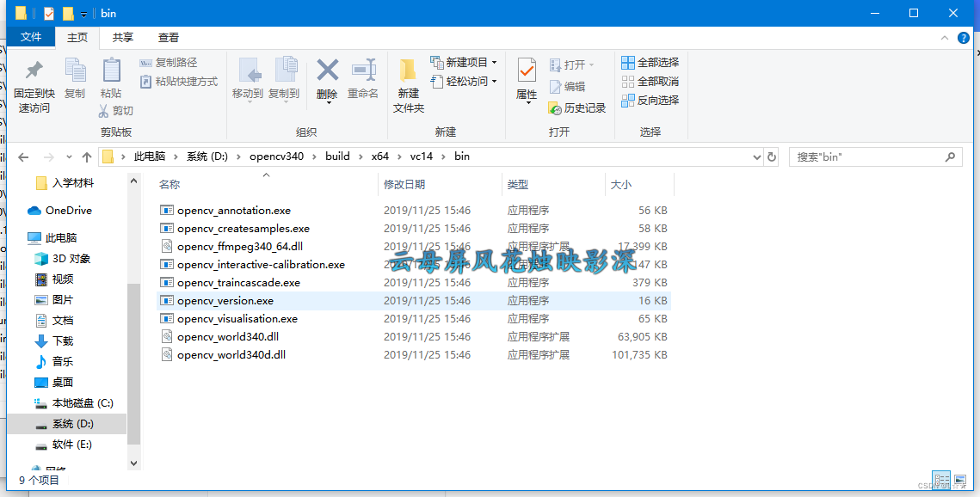Click the Back navigation arrow
The width and height of the screenshot is (980, 497).
click(23, 156)
